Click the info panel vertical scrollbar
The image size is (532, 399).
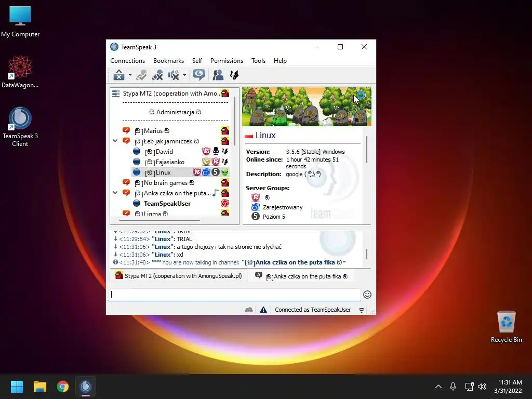point(367,150)
